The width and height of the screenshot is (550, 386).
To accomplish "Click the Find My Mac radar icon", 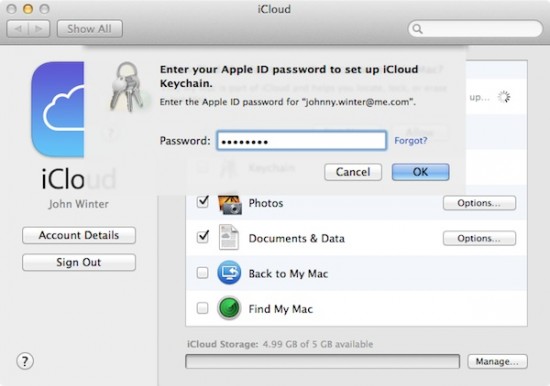I will tap(229, 308).
